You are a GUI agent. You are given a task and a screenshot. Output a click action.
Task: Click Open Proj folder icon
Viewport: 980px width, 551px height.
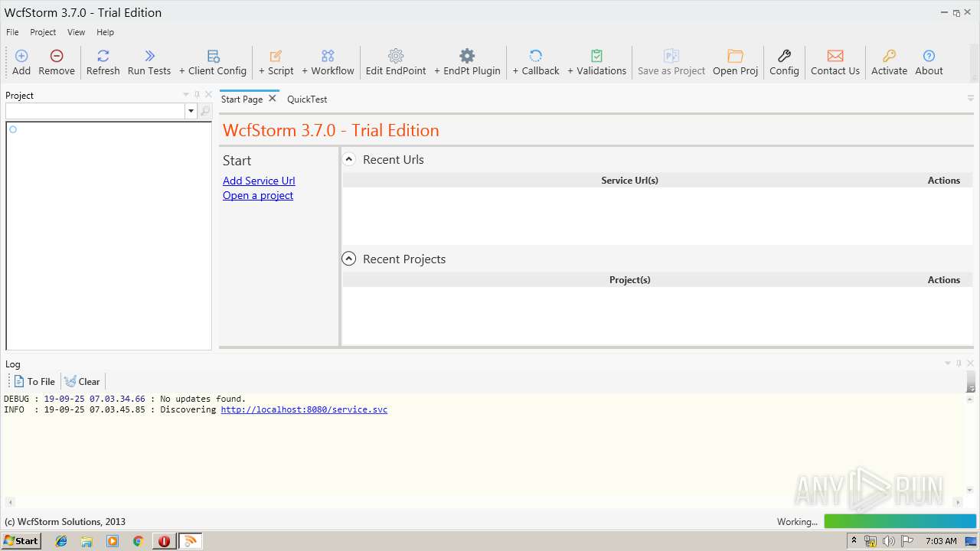coord(735,56)
